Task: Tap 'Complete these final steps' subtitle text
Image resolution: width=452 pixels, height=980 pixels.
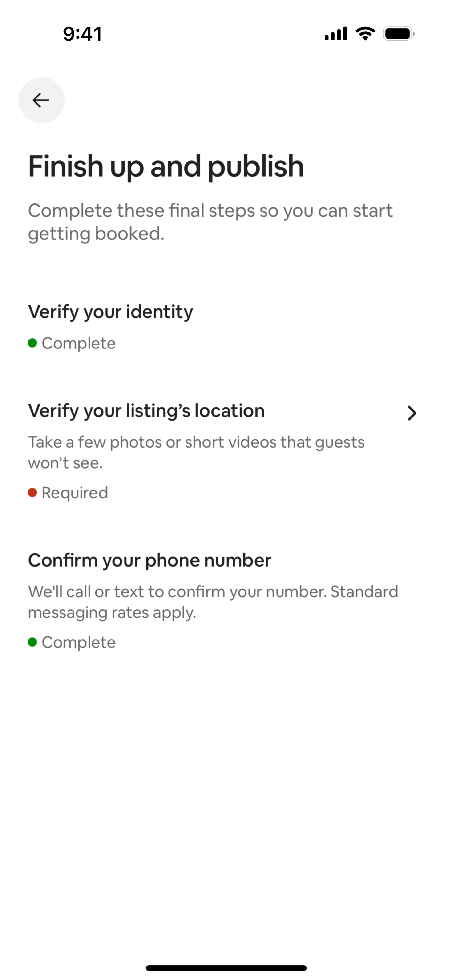Action: click(210, 222)
